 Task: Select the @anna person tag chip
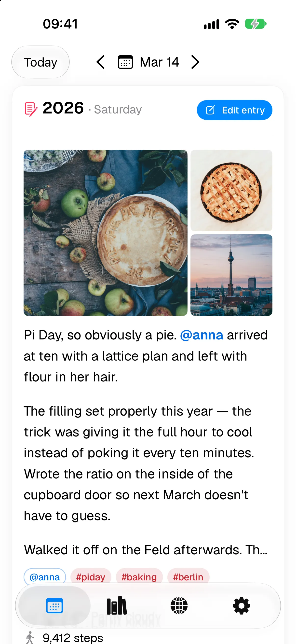[x=45, y=577]
